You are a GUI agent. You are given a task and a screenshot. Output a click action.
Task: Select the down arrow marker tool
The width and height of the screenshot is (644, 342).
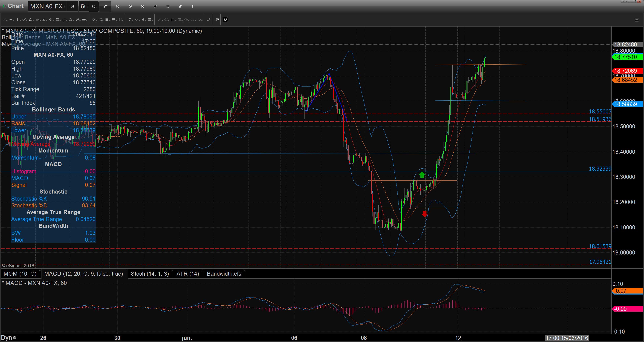[143, 20]
